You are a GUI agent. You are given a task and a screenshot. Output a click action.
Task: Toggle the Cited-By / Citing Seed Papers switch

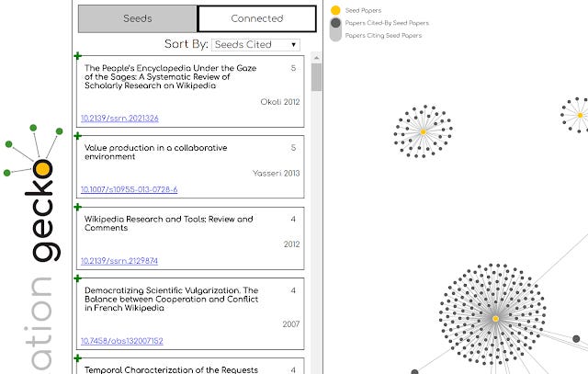[335, 28]
